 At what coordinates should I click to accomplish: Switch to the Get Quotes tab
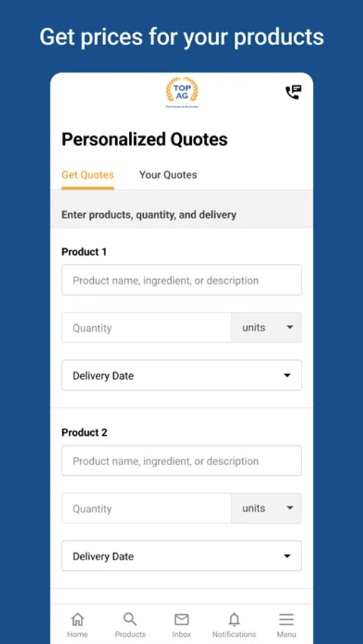87,175
